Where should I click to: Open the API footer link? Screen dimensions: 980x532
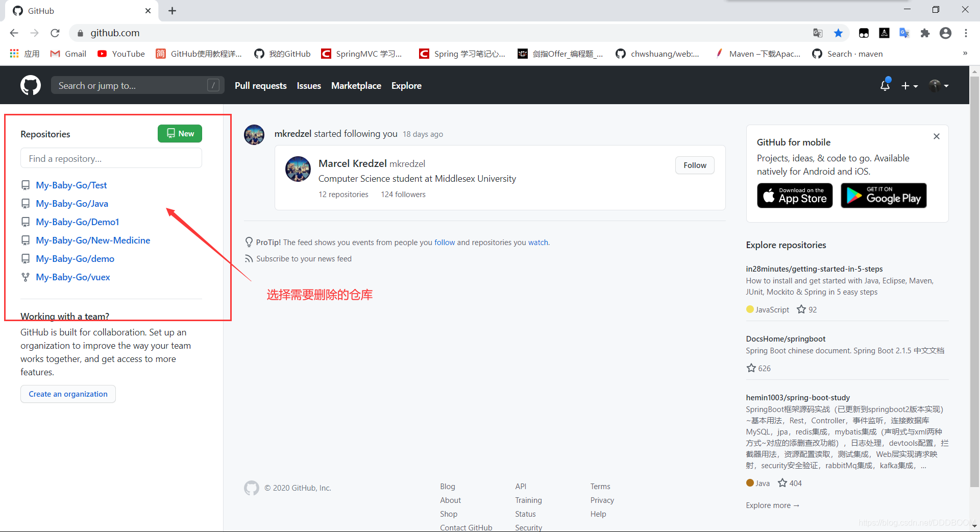(521, 487)
